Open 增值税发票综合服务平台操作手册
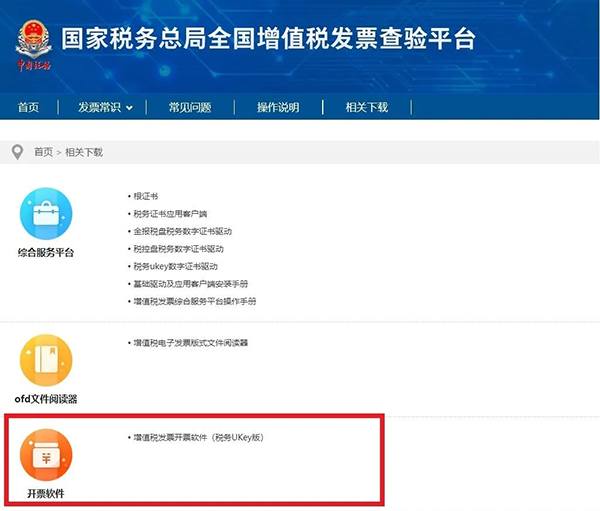 pos(195,301)
